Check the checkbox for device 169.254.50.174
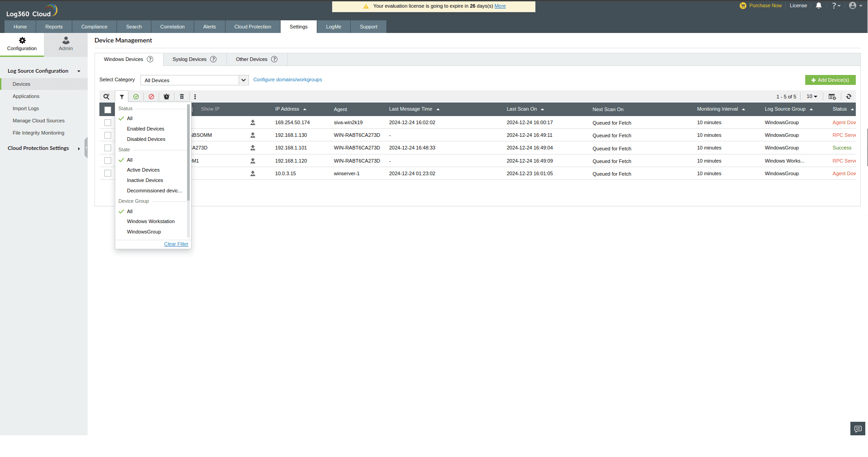868x457 pixels. [x=108, y=122]
